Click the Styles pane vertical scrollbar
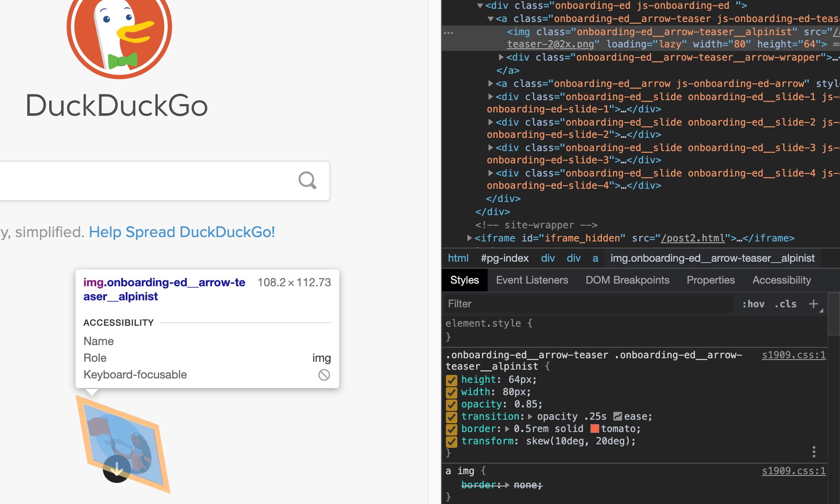Screen dimensions: 840x504 [x=833, y=314]
